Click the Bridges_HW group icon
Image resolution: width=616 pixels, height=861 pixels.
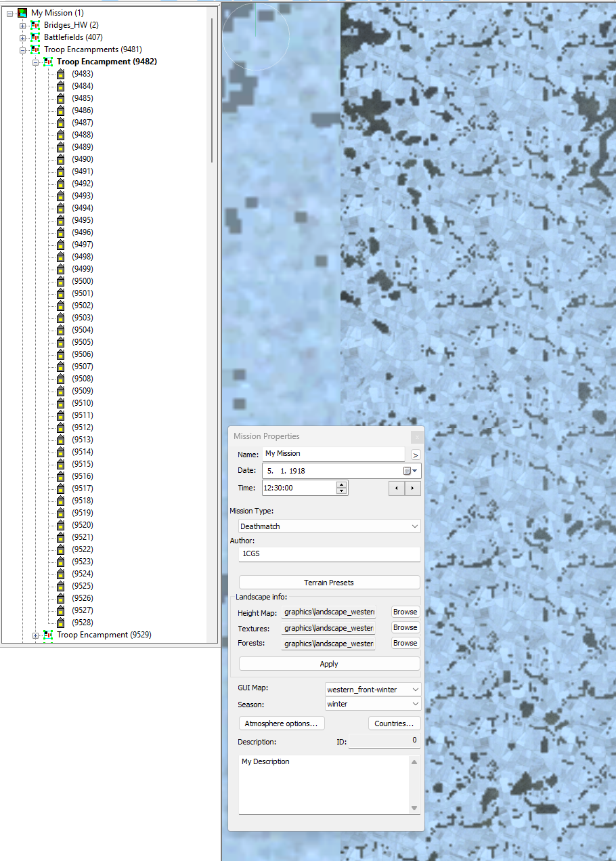point(35,25)
